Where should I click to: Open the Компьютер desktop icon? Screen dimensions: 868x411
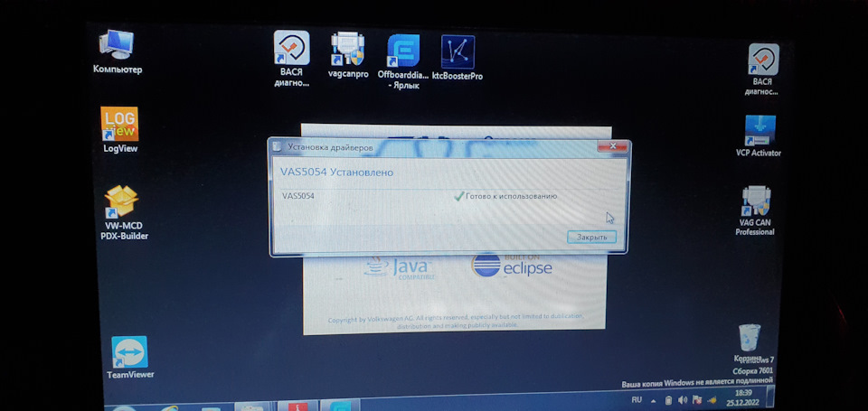117,51
